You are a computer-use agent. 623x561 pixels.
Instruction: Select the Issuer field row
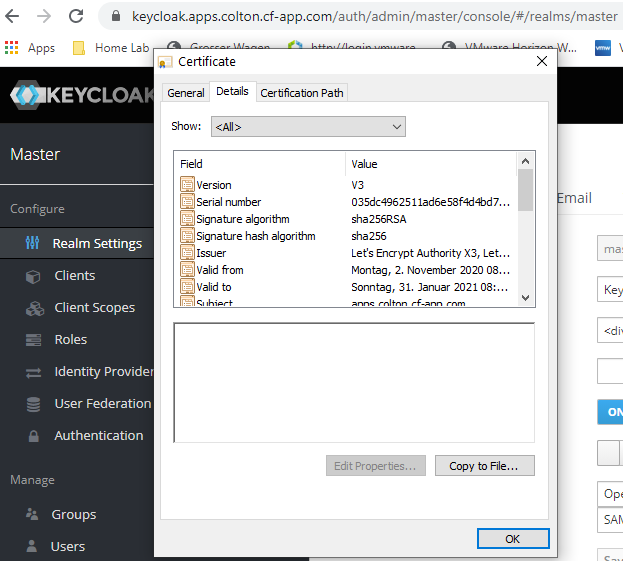(x=211, y=253)
